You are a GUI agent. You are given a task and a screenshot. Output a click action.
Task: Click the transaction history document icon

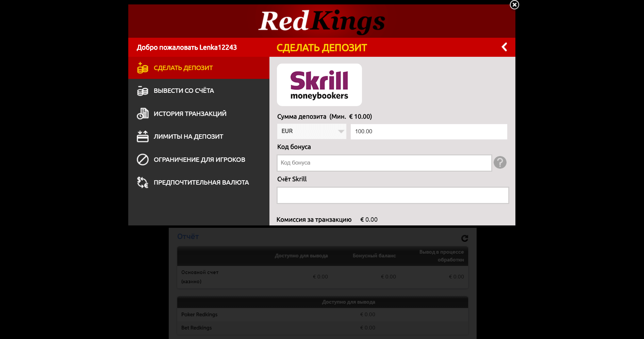[x=143, y=114]
